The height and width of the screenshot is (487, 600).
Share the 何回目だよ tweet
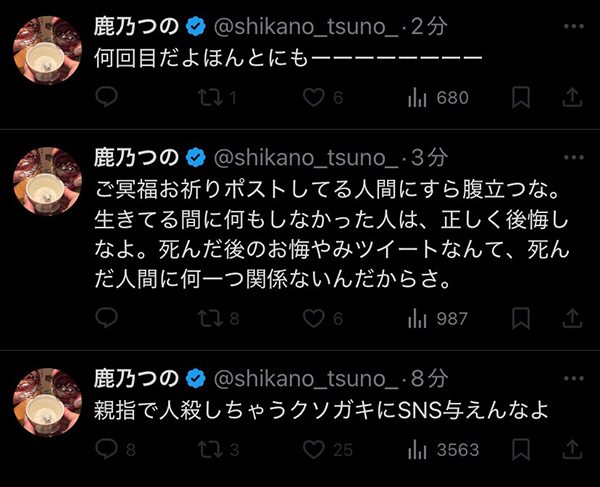(x=572, y=98)
